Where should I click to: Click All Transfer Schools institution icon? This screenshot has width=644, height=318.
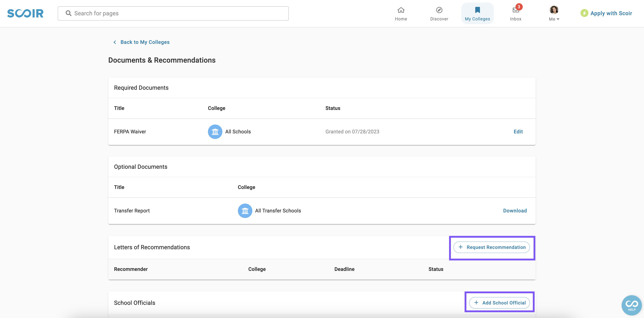point(245,211)
